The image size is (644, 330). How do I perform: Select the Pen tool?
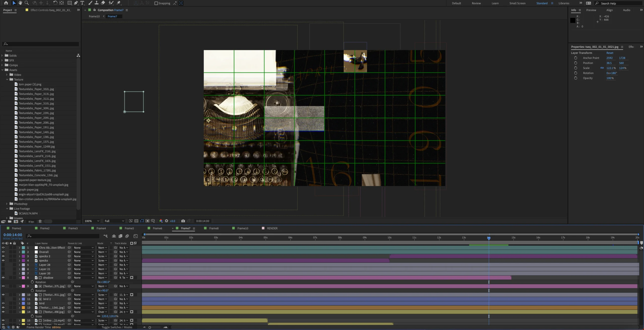(x=76, y=3)
